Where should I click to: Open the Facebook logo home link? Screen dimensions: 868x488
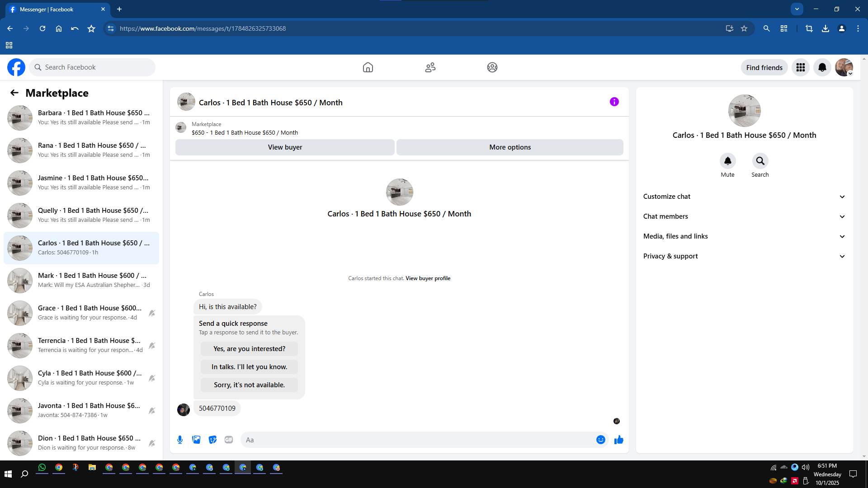[16, 67]
